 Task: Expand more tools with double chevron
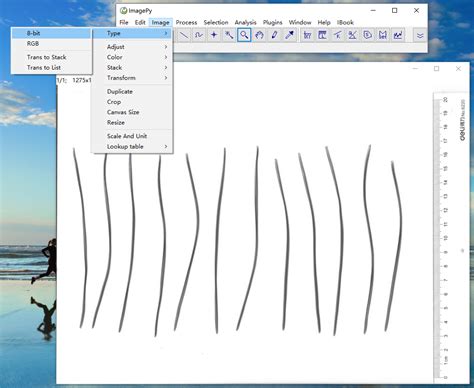point(420,35)
